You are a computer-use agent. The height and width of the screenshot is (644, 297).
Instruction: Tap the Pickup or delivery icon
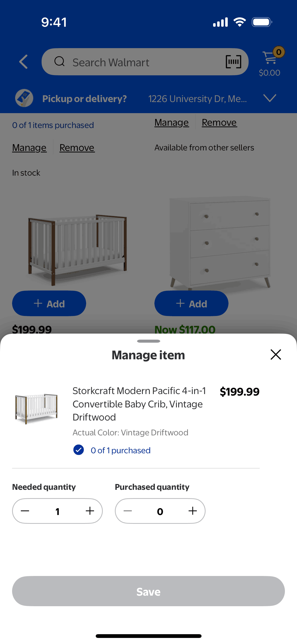click(x=24, y=98)
